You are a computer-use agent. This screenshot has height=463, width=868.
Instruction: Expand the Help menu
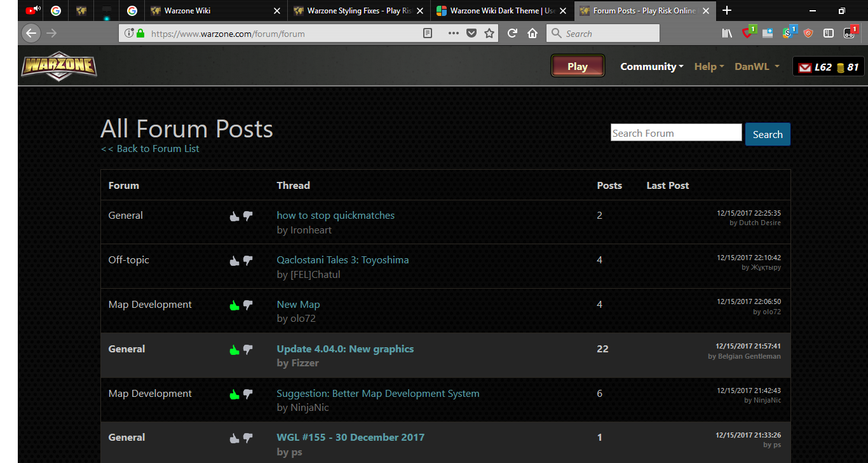[x=709, y=66]
